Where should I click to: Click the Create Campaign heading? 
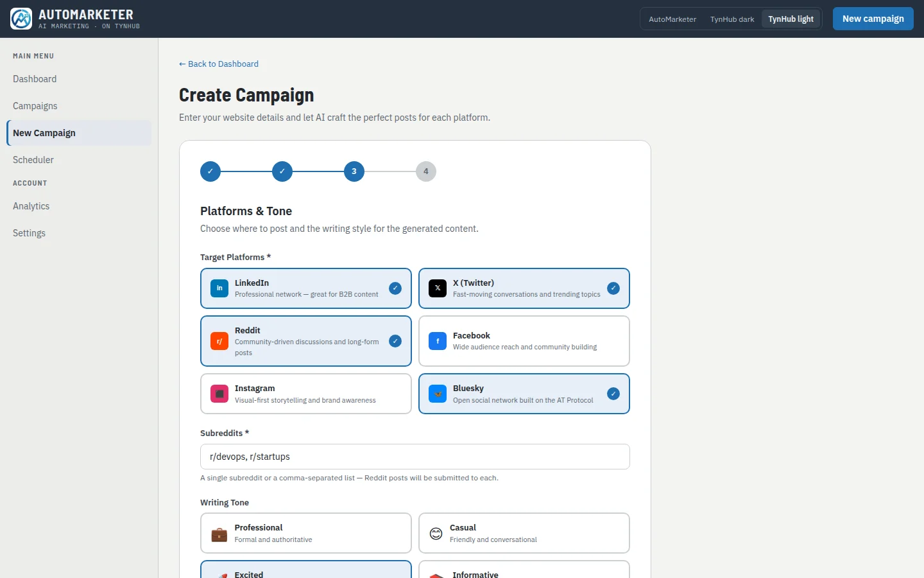coord(246,95)
